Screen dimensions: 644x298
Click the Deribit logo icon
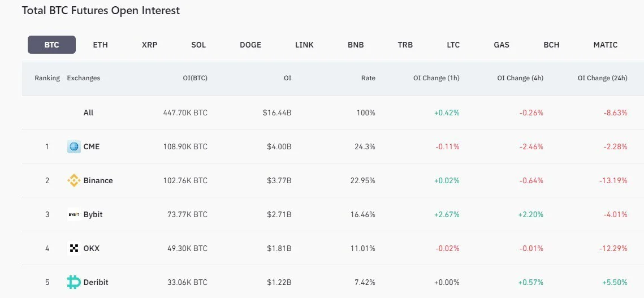pos(74,282)
